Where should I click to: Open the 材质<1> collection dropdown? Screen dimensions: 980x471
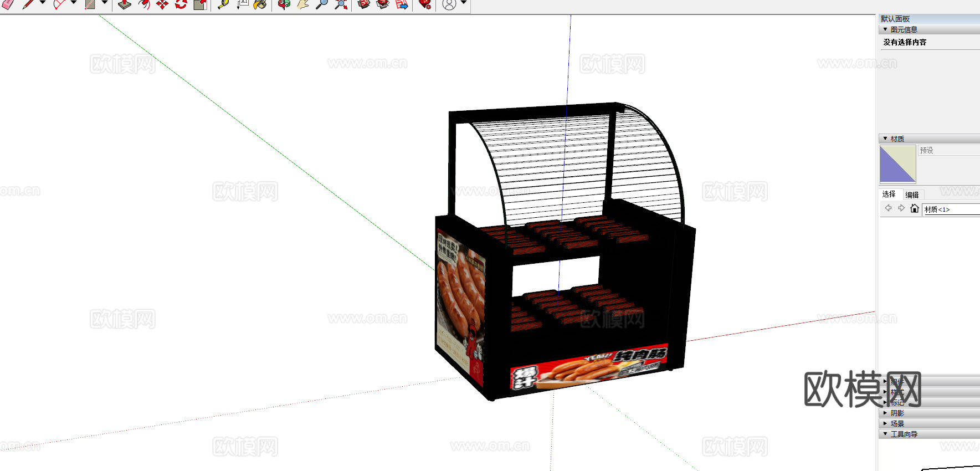(951, 209)
